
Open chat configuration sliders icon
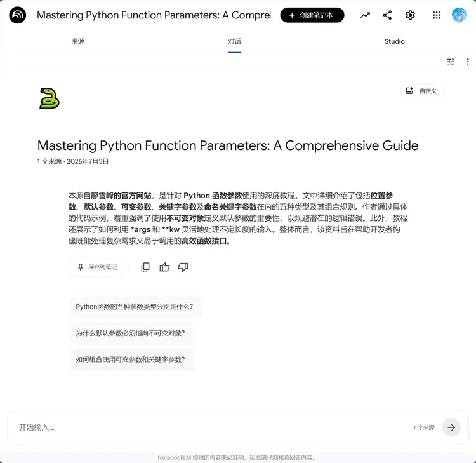(451, 62)
